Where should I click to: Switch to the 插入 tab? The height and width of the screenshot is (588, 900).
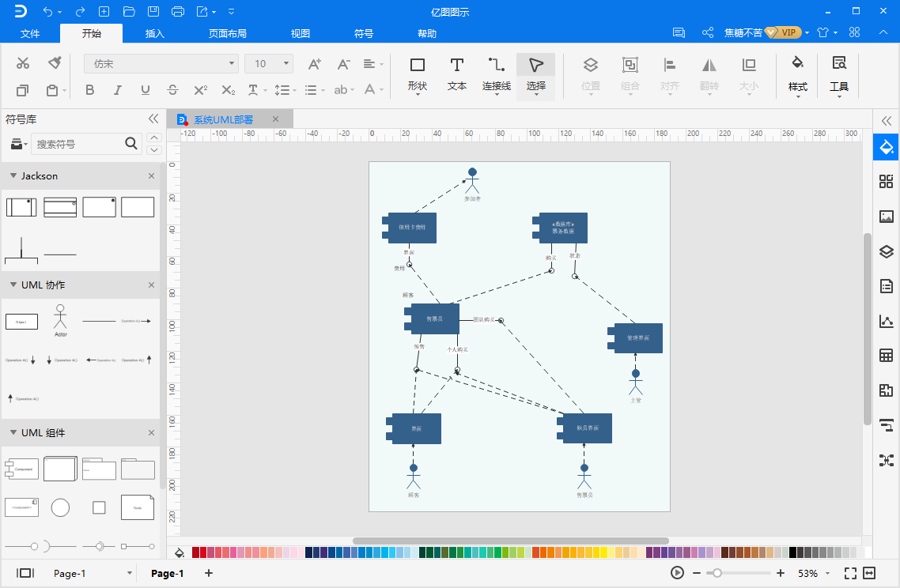point(155,33)
